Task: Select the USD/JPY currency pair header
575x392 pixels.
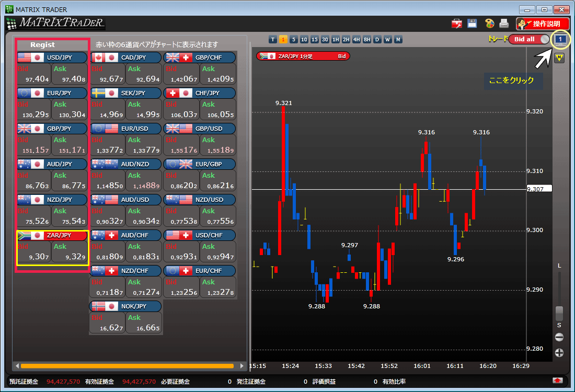Action: coord(52,57)
